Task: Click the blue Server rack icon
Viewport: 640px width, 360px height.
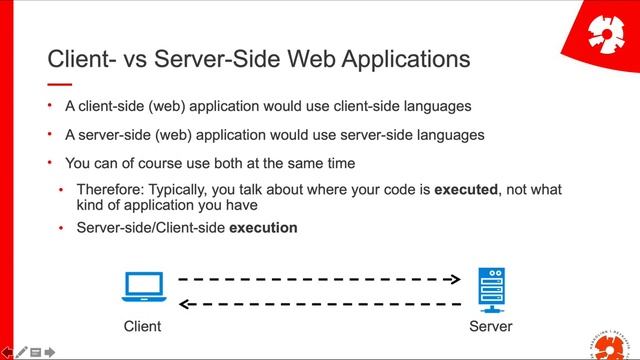Action: (x=492, y=290)
